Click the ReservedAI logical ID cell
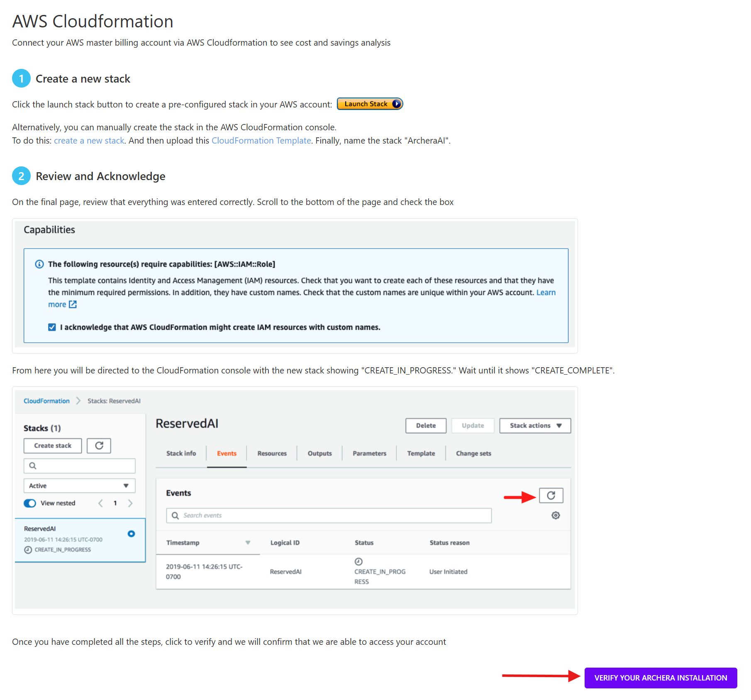The width and height of the screenshot is (751, 700). [x=286, y=572]
